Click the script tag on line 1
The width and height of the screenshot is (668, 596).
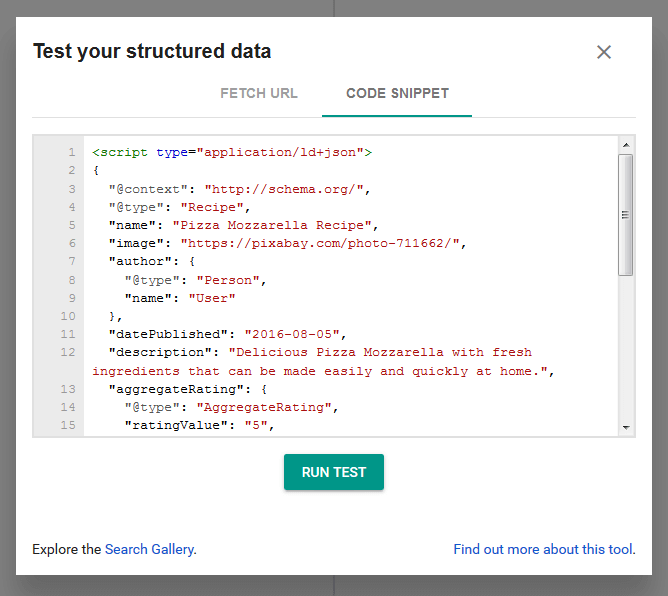click(232, 153)
